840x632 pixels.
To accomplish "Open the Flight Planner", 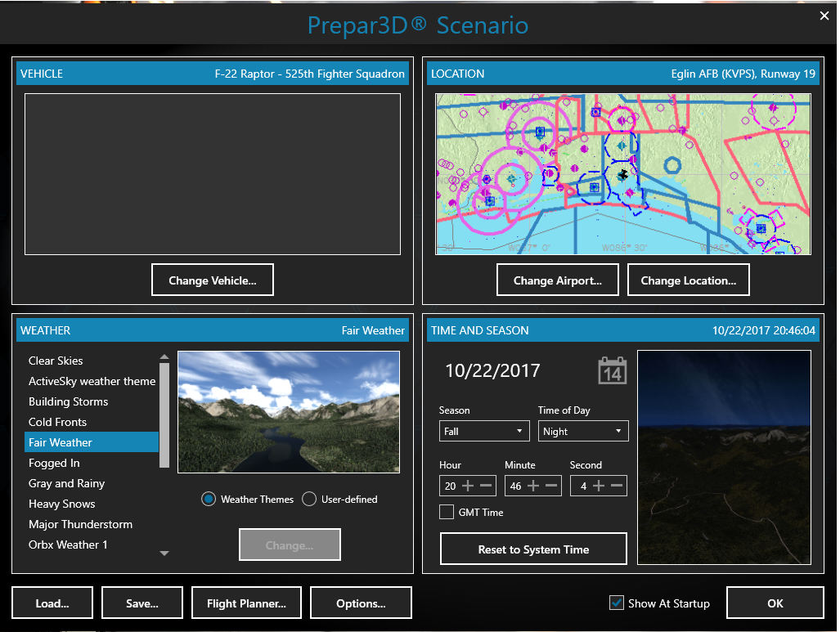I will pyautogui.click(x=246, y=603).
